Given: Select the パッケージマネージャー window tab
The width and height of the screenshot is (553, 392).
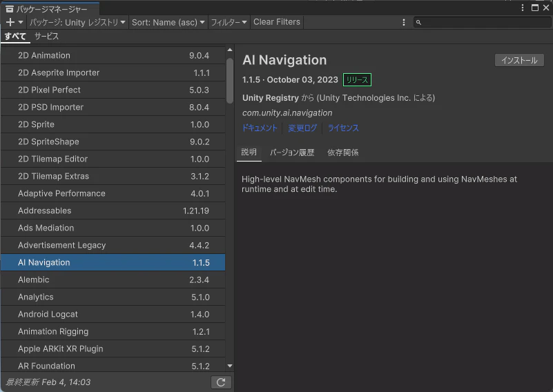Looking at the screenshot, I should [50, 9].
